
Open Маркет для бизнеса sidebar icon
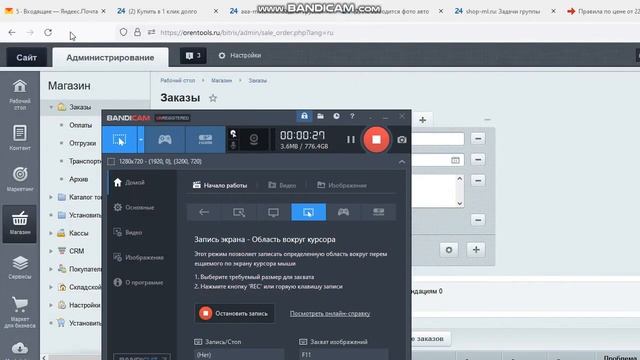(20, 312)
